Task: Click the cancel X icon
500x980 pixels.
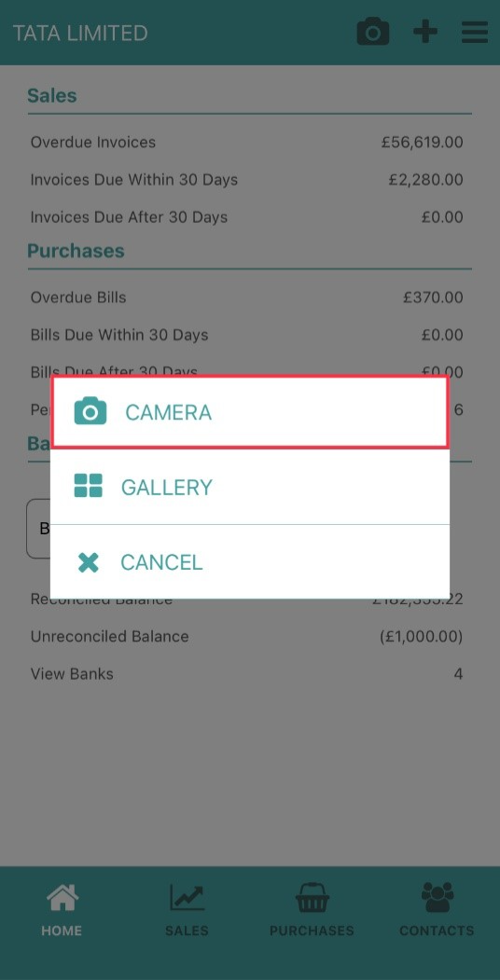Action: [88, 562]
